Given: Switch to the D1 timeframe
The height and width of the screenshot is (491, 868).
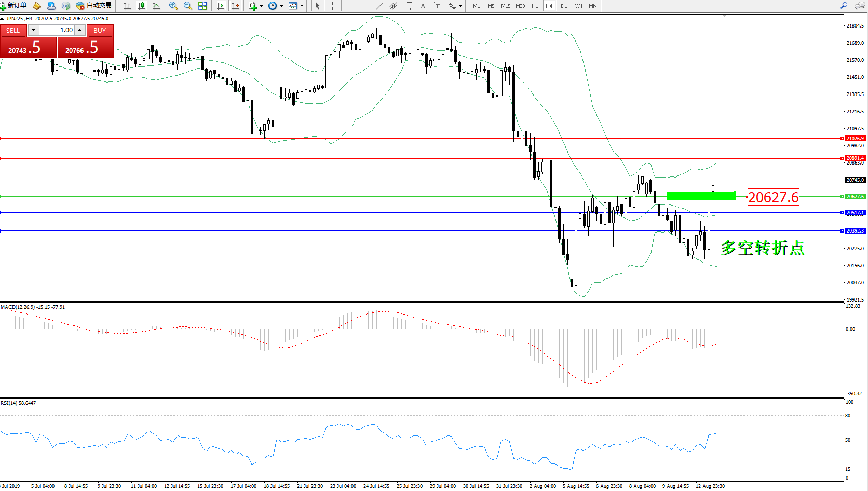Looking at the screenshot, I should click(564, 6).
